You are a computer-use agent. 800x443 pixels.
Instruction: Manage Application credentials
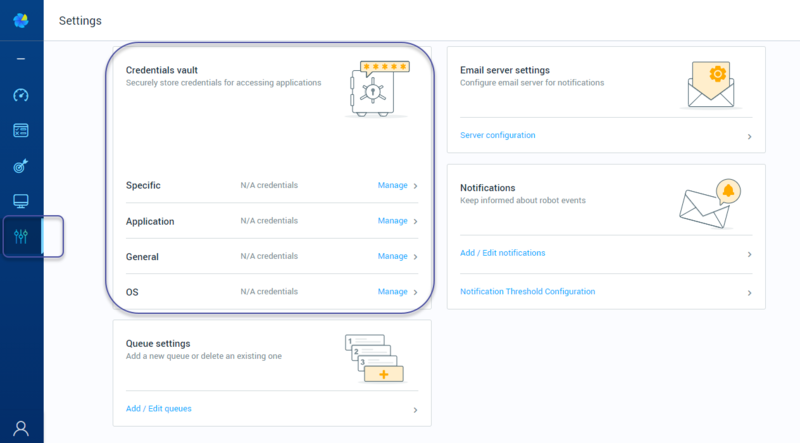point(392,221)
